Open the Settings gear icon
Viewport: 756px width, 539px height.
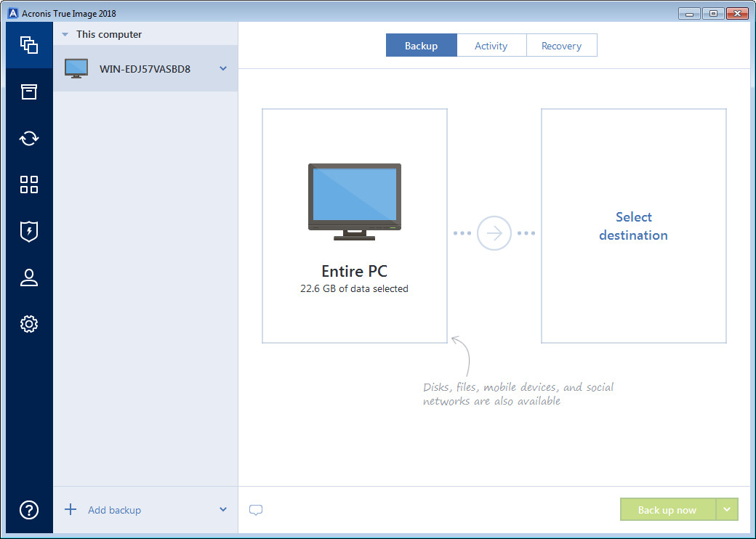coord(28,324)
